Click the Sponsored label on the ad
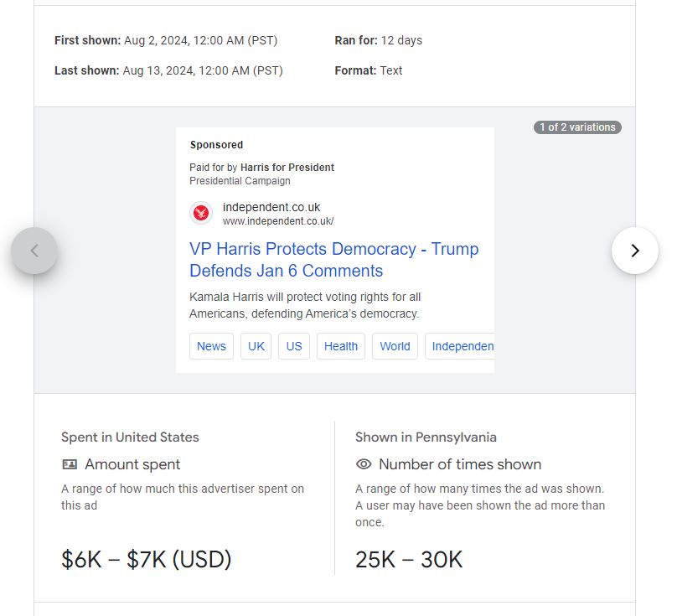Screen dimensions: 677x616 [x=216, y=145]
